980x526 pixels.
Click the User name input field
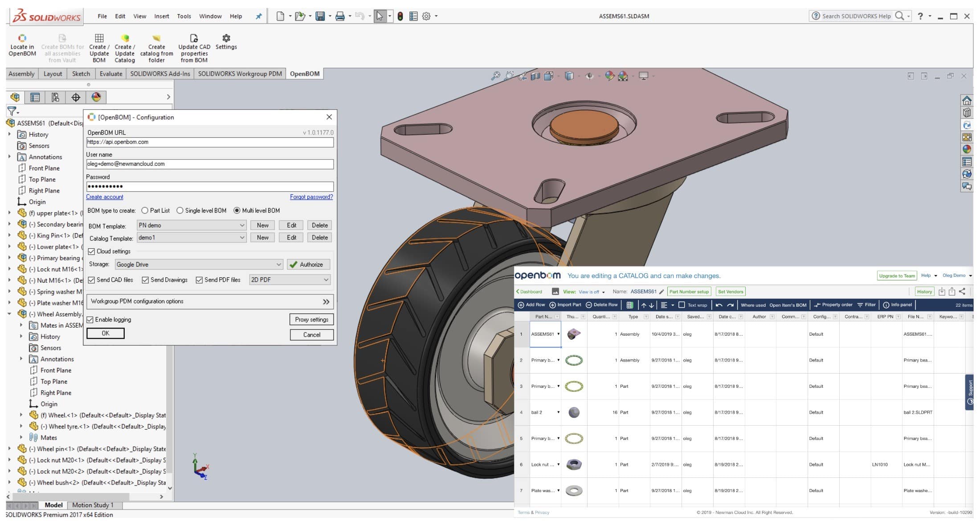209,164
